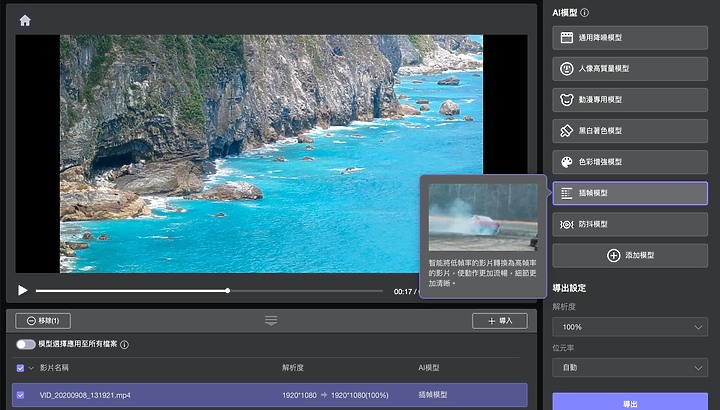Select the 插幀模型 model
720x410 pixels.
coord(630,193)
